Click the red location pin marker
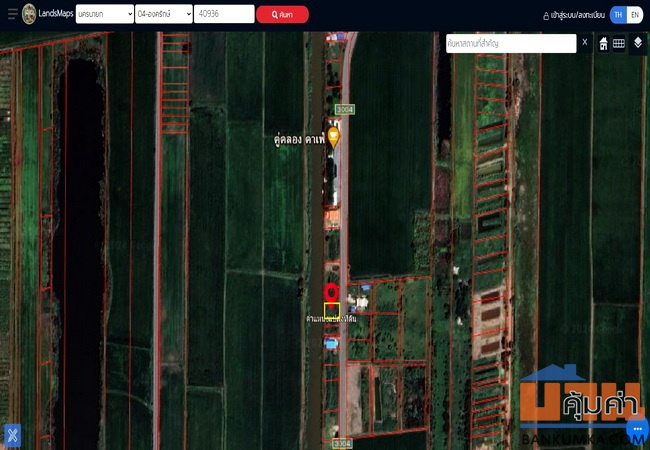The height and width of the screenshot is (450, 650). (x=332, y=293)
